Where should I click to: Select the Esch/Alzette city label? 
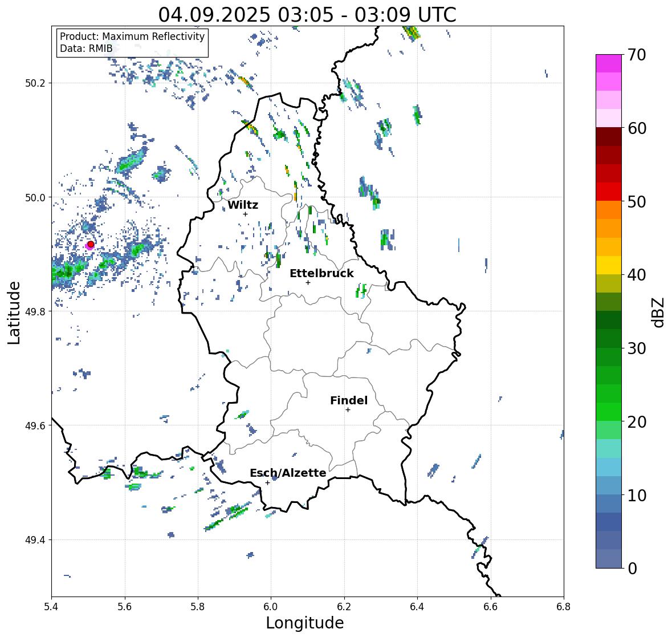pos(288,473)
